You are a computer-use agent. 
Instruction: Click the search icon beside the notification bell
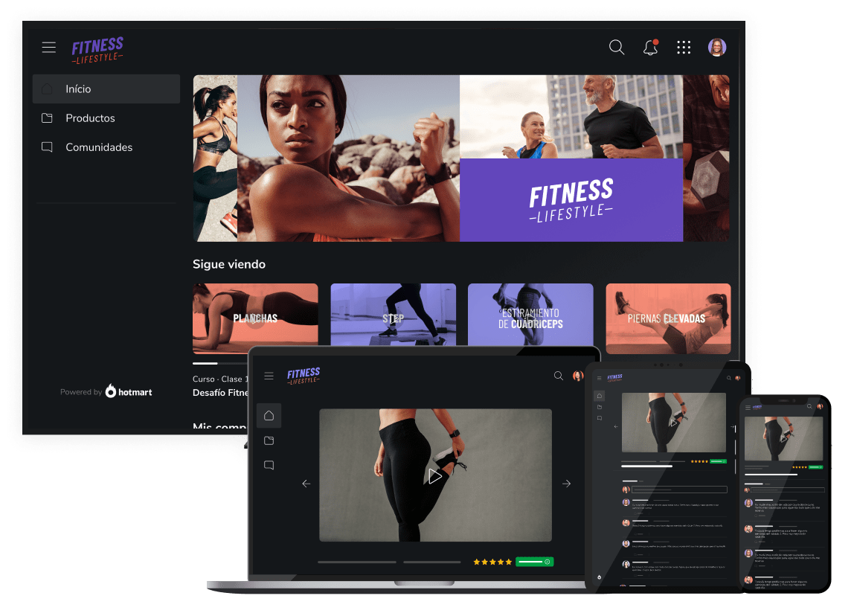[x=617, y=48]
